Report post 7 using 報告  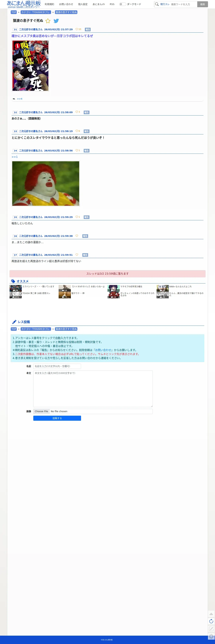85,255
